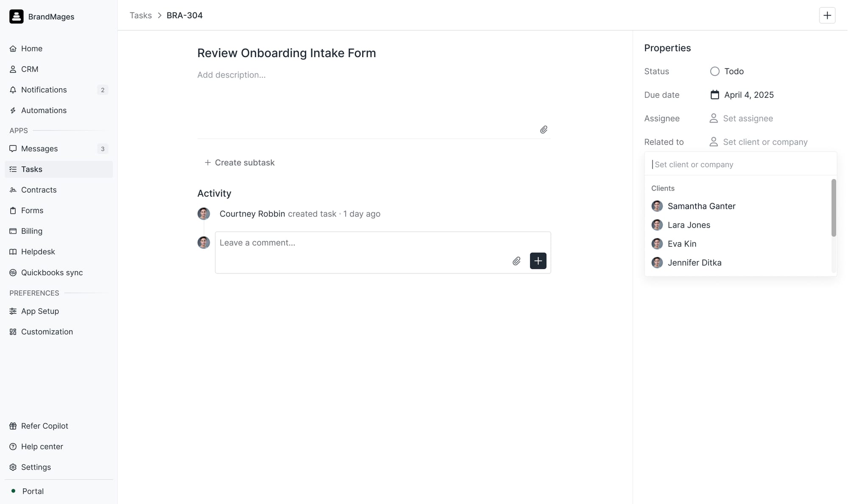Open Quickbooks sync in the sidebar

coord(52,273)
